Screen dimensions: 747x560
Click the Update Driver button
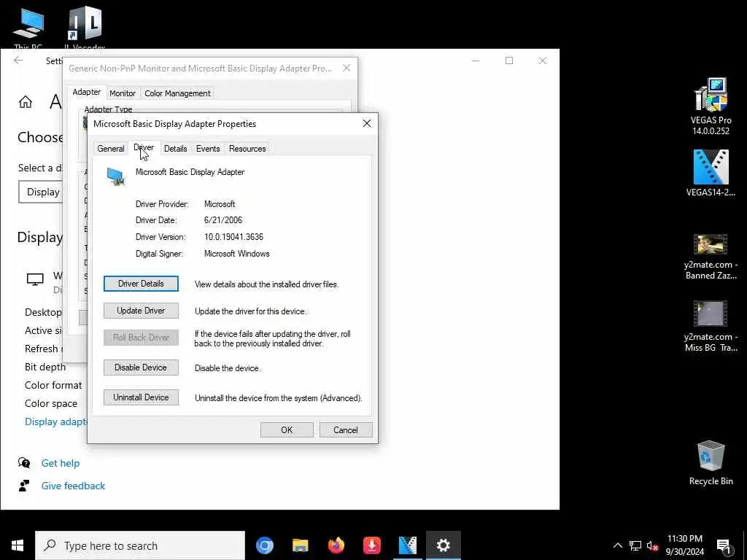[x=141, y=311]
